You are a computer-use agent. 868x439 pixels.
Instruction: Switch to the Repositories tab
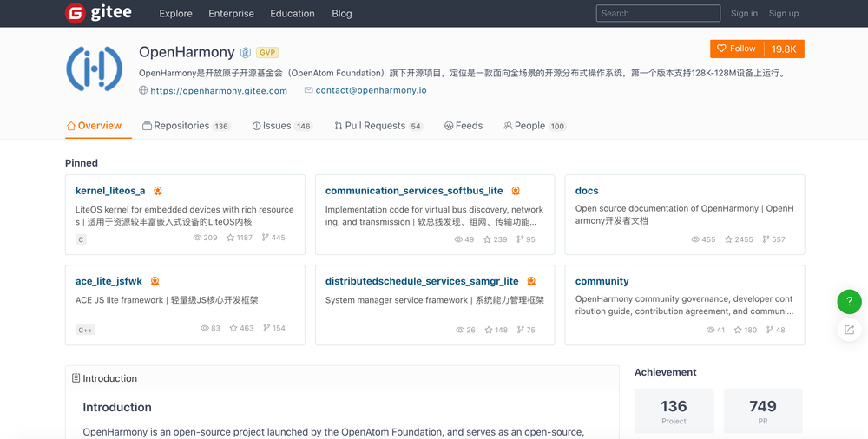pos(186,126)
